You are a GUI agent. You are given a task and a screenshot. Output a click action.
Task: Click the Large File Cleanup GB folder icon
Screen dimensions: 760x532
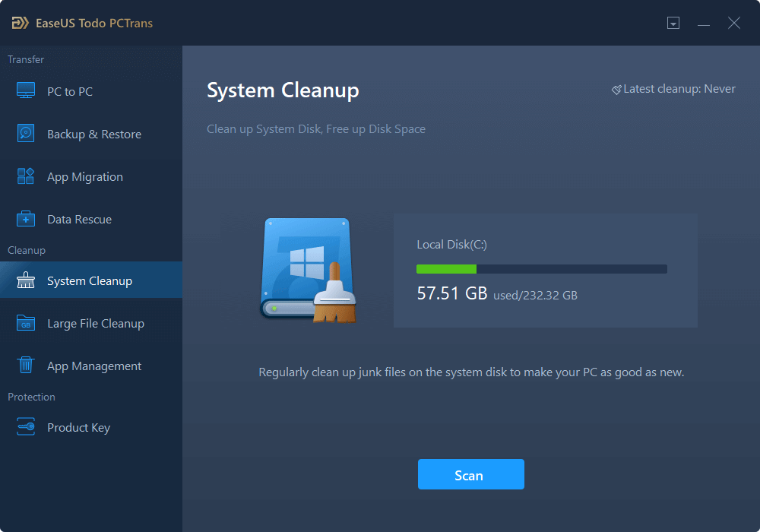[x=26, y=323]
